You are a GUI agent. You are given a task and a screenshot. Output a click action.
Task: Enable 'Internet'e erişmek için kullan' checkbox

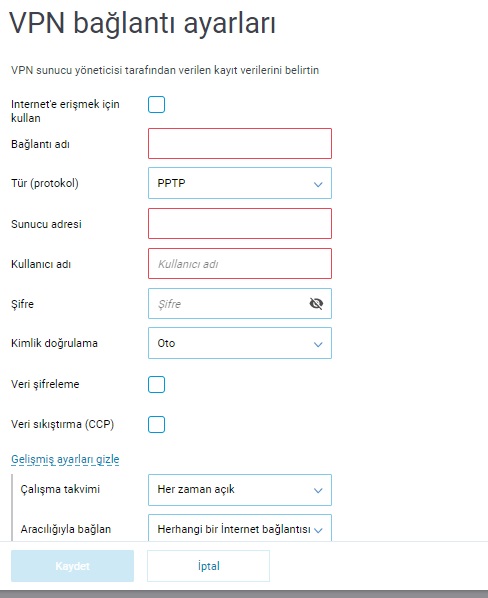pos(156,104)
